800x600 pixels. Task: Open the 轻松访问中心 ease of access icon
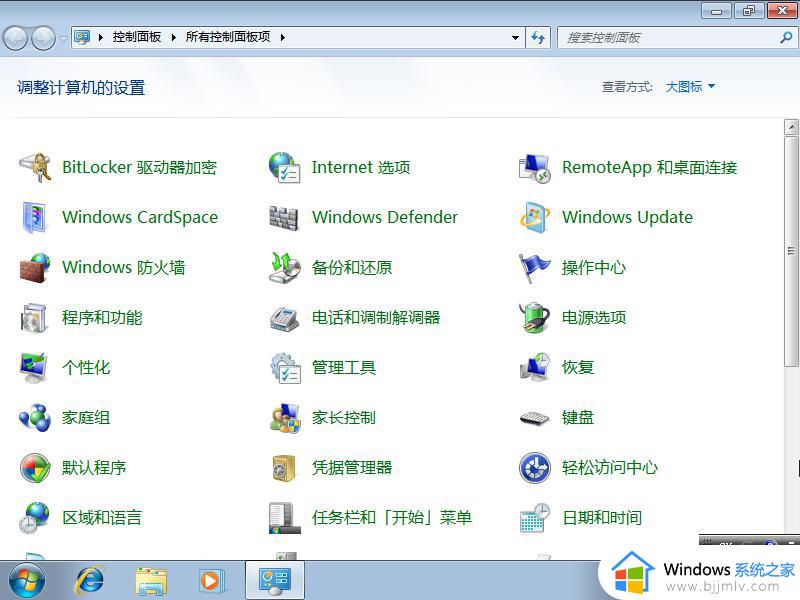tap(535, 467)
